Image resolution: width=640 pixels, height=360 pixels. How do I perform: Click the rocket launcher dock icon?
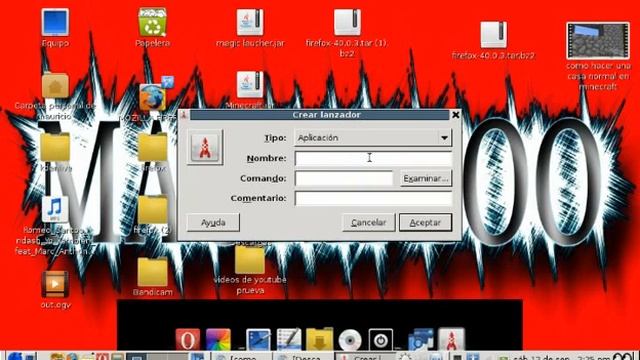[451, 340]
